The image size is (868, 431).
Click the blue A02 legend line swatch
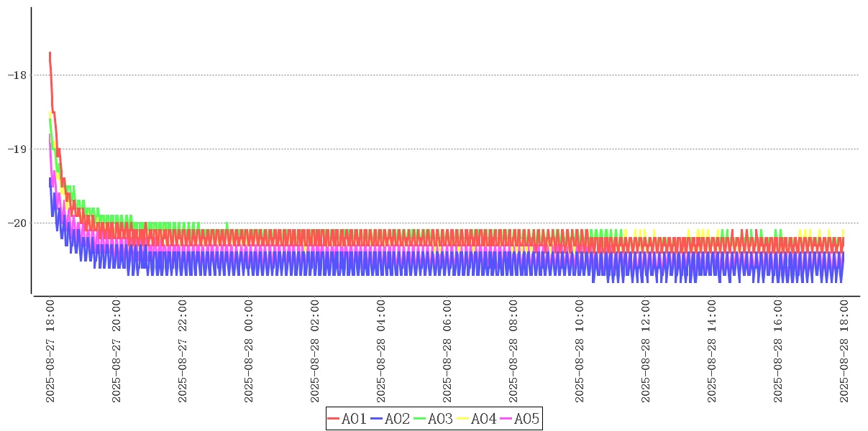pos(377,419)
